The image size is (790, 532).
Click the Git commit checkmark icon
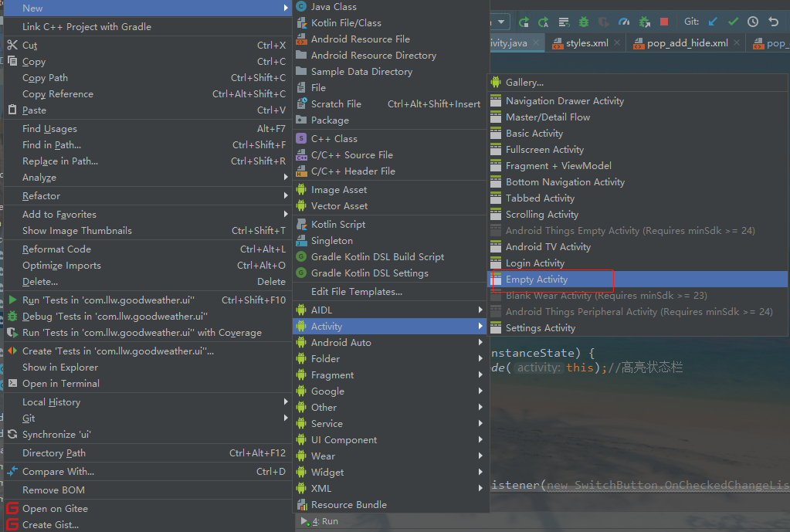coord(733,22)
